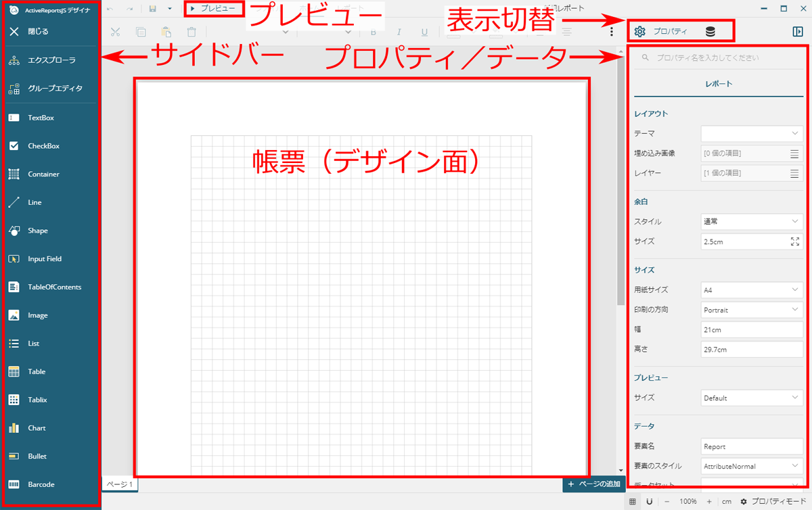Click the zoom in plus button
The width and height of the screenshot is (812, 510).
click(x=708, y=501)
